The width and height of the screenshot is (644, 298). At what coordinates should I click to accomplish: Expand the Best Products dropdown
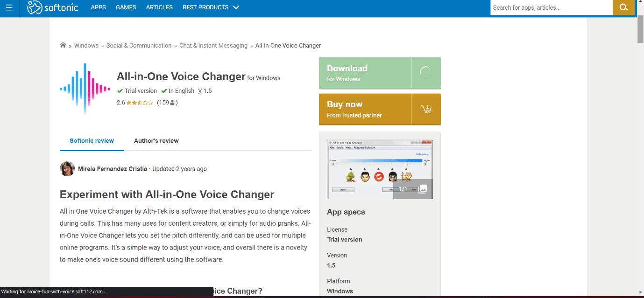(211, 7)
